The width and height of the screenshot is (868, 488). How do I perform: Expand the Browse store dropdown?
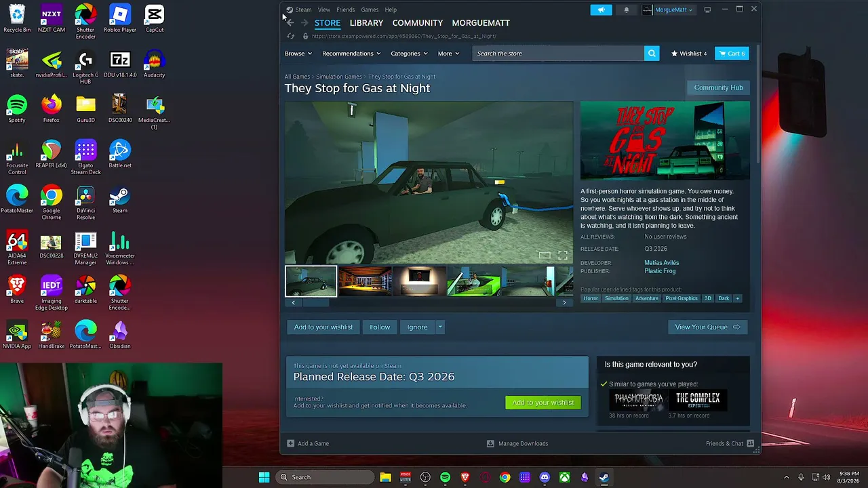click(x=298, y=54)
